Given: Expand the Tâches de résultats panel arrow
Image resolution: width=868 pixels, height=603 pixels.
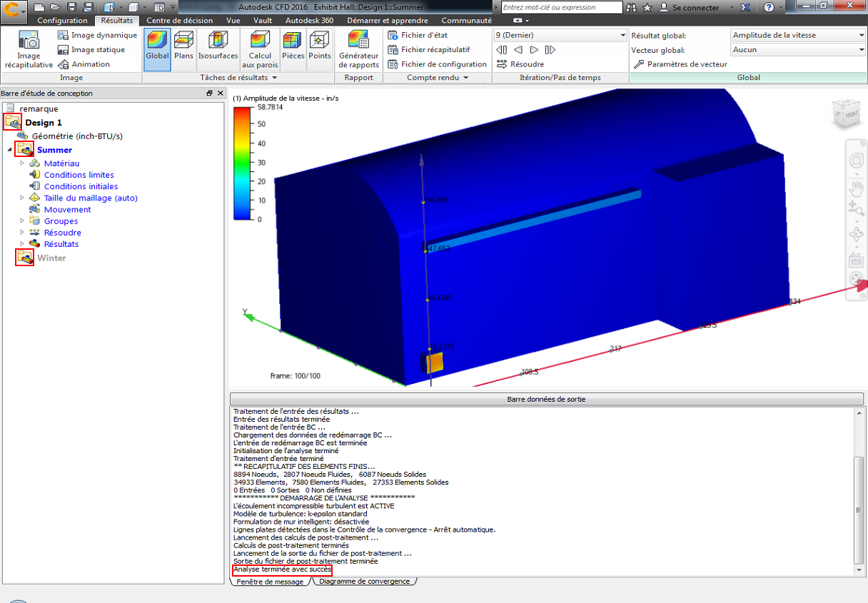Looking at the screenshot, I should 275,78.
